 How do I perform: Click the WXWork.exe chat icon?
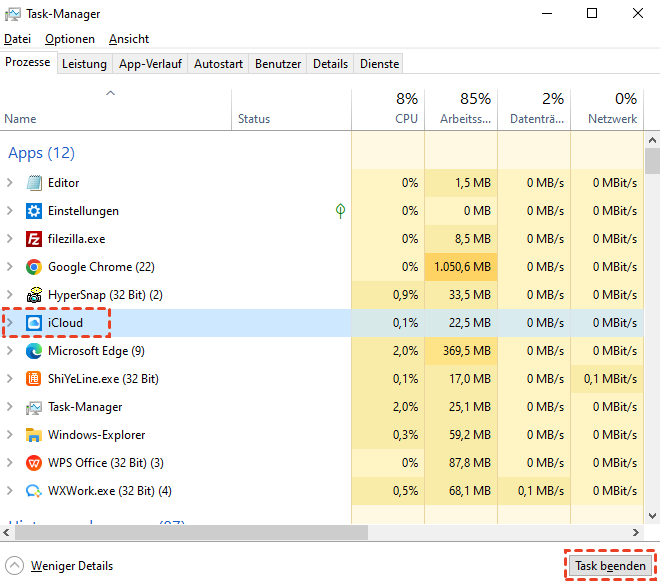coord(34,491)
